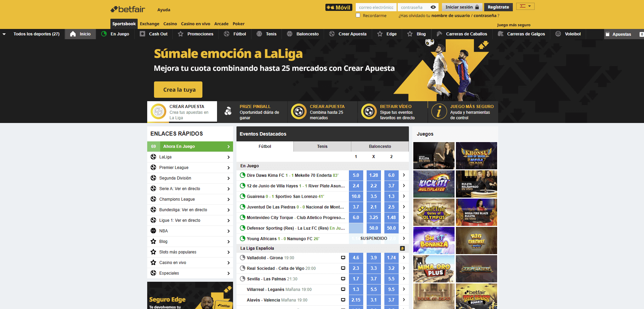
Task: Click the Betfair logo
Action: 128,9
